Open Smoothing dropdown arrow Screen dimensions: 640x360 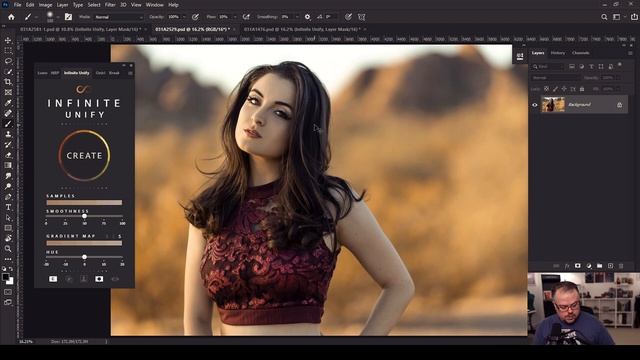coord(297,17)
